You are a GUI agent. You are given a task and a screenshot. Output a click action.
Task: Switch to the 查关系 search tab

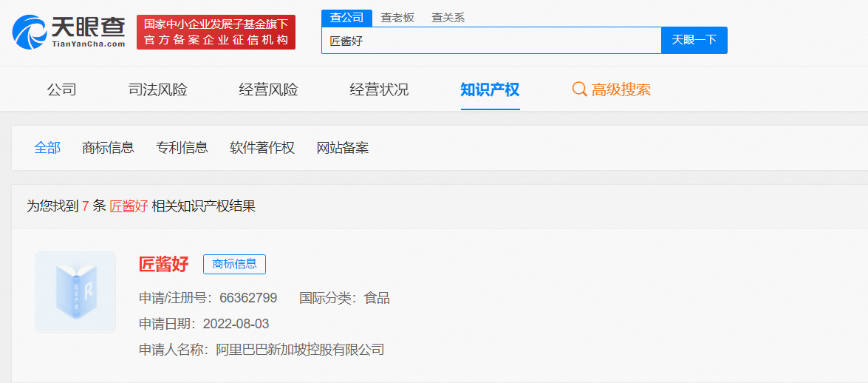pyautogui.click(x=448, y=18)
